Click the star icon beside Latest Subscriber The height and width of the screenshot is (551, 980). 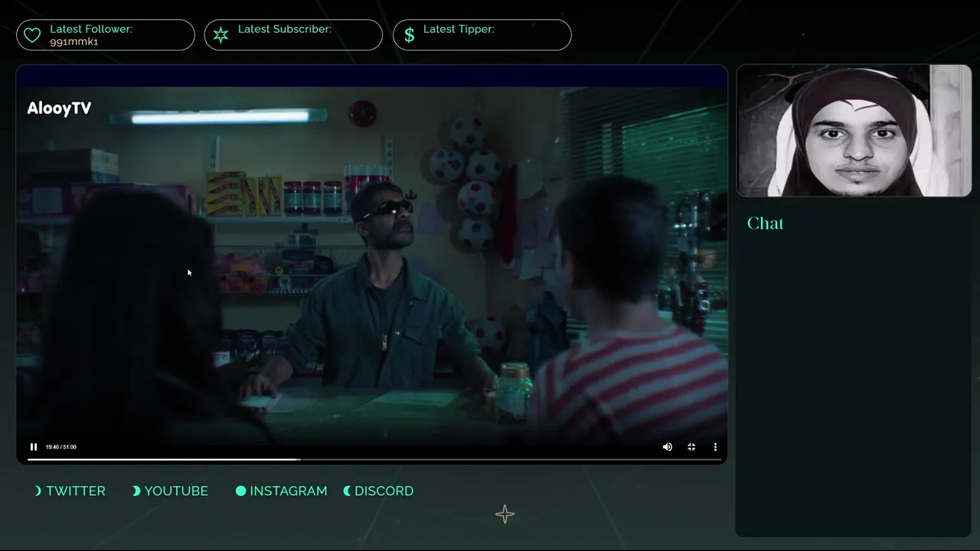coord(220,35)
